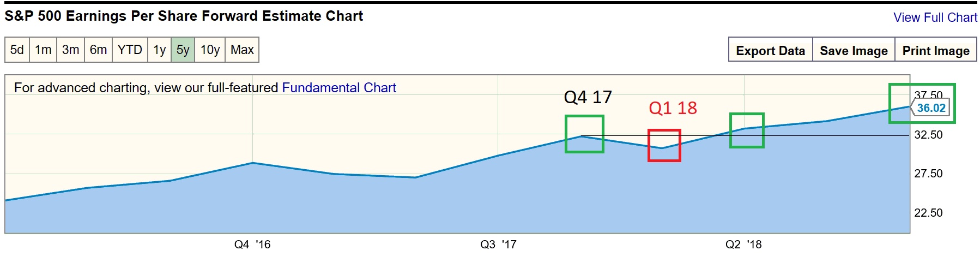Image resolution: width=980 pixels, height=280 pixels.
Task: Click the red Q1 18 marker box
Action: [x=664, y=146]
